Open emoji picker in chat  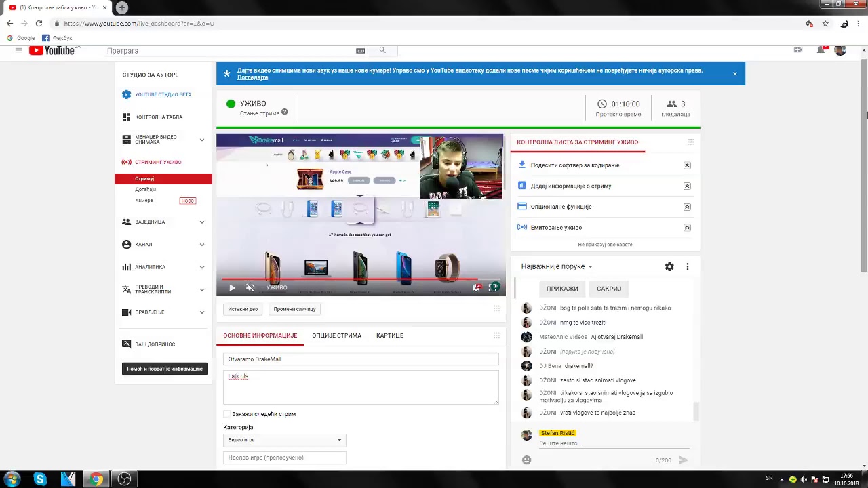pos(526,460)
